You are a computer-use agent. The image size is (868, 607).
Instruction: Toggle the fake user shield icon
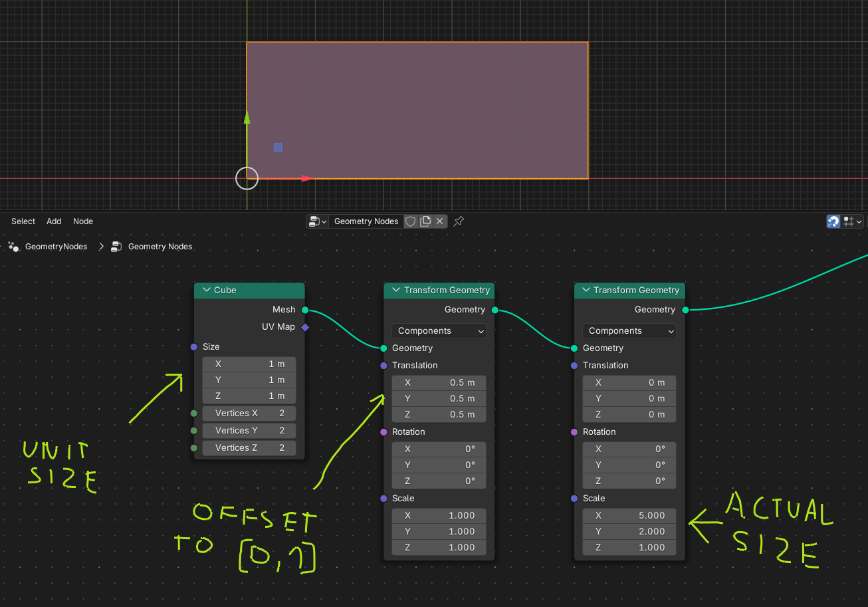(411, 221)
